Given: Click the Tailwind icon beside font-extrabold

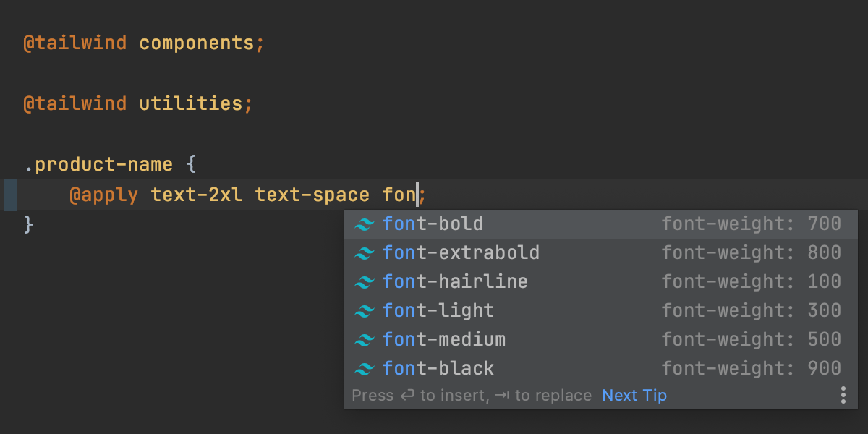Looking at the screenshot, I should [x=363, y=254].
